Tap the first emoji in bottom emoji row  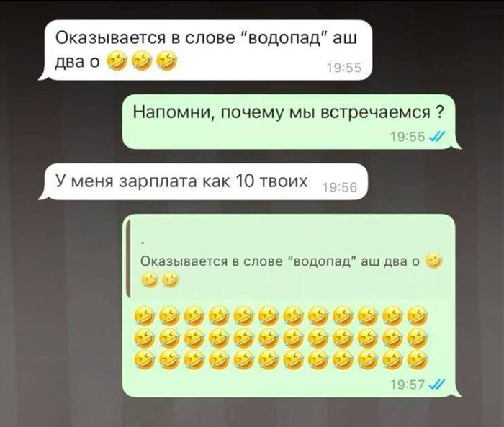tap(144, 360)
